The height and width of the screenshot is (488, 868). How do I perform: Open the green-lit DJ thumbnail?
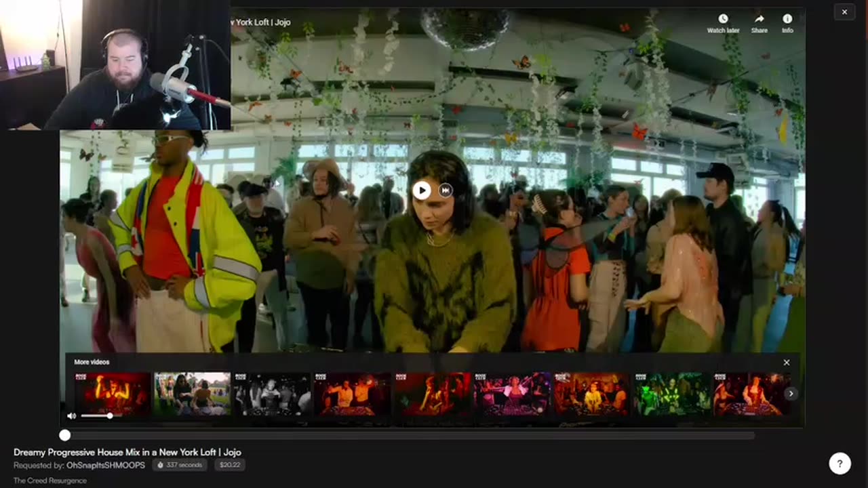click(672, 394)
